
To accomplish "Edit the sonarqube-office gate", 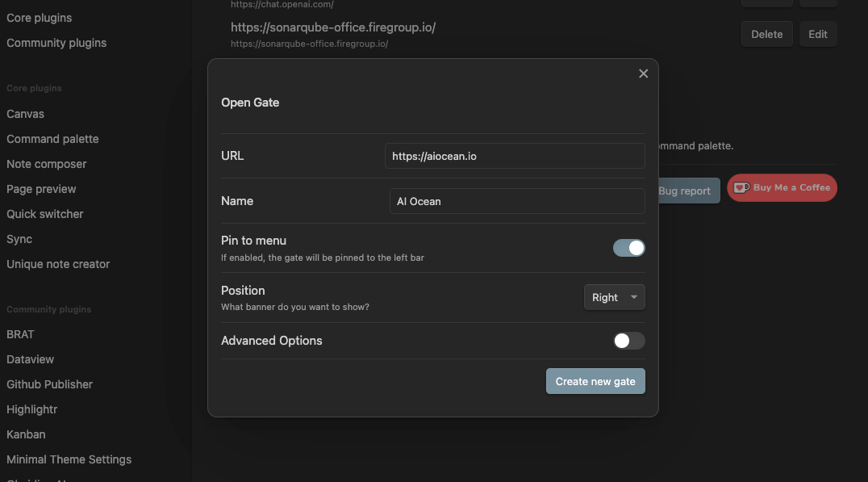I will (817, 34).
